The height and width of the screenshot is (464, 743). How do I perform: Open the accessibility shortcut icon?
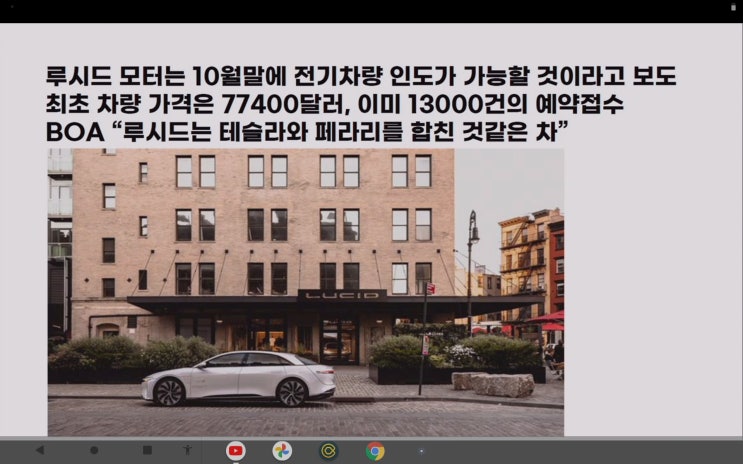coord(187,450)
